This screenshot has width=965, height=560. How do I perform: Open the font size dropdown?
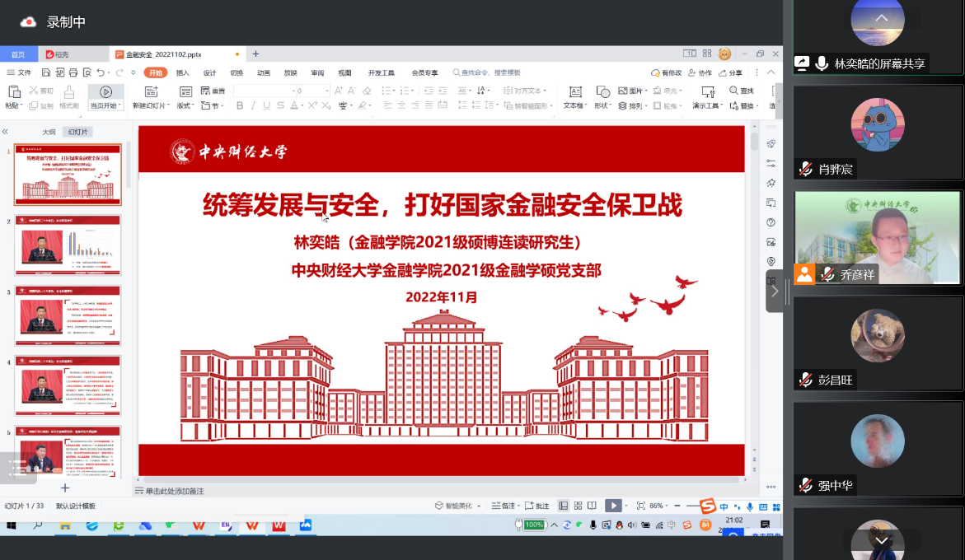click(x=327, y=91)
